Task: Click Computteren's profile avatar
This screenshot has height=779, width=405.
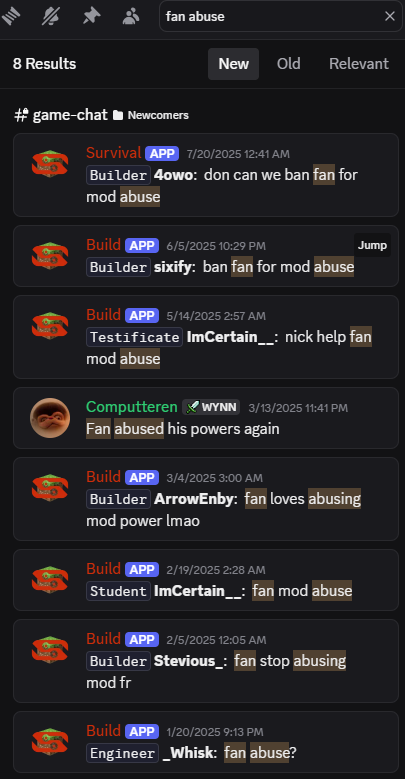Action: [x=50, y=418]
